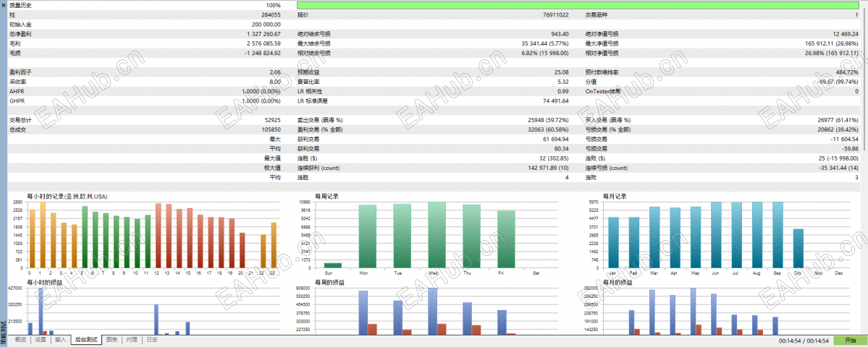This screenshot has height=347, width=868.
Task: Select the 后台测试 tab
Action: pos(86,340)
